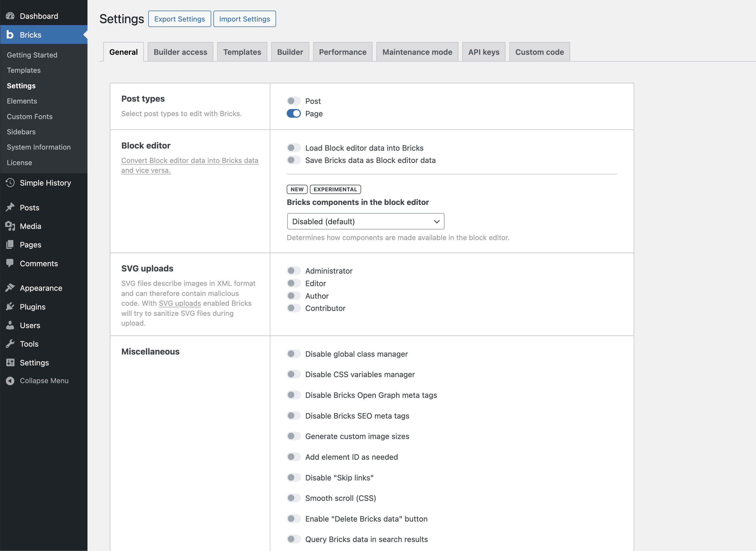Switch to the Performance tab
The width and height of the screenshot is (756, 551).
pyautogui.click(x=343, y=52)
